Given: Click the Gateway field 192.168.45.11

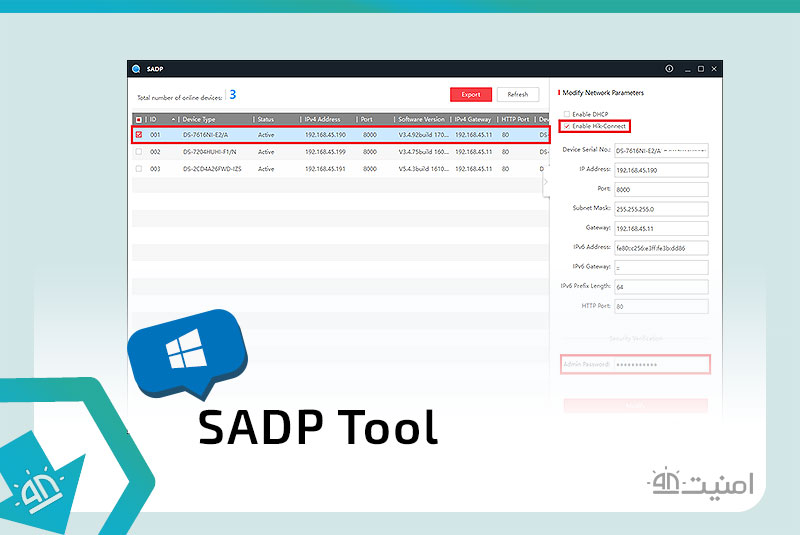Looking at the screenshot, I should [x=661, y=228].
